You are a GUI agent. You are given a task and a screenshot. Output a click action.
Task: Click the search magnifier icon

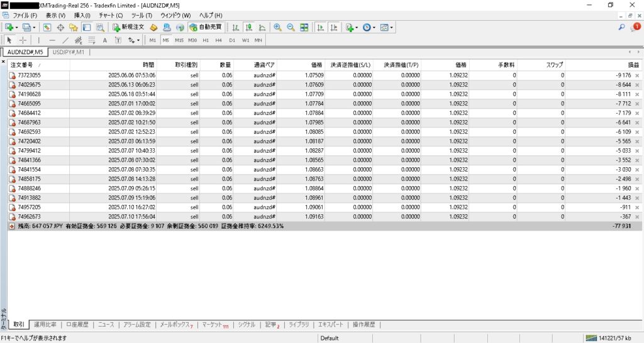(x=622, y=27)
